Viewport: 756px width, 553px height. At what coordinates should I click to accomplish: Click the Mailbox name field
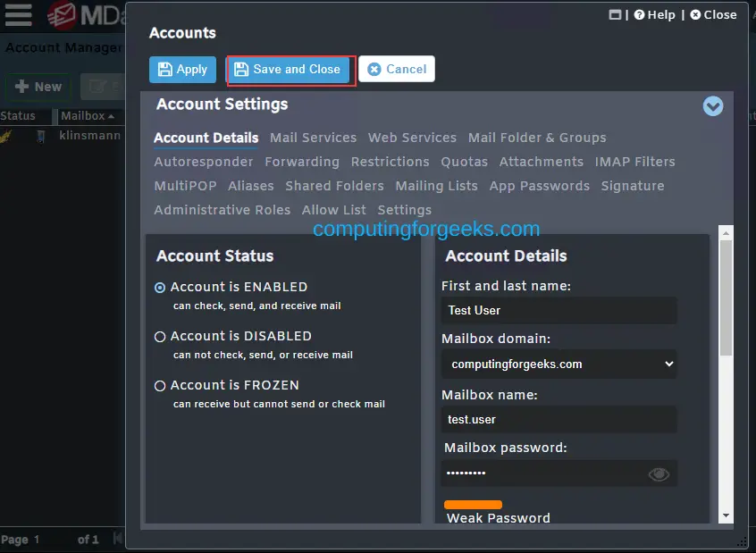click(559, 420)
